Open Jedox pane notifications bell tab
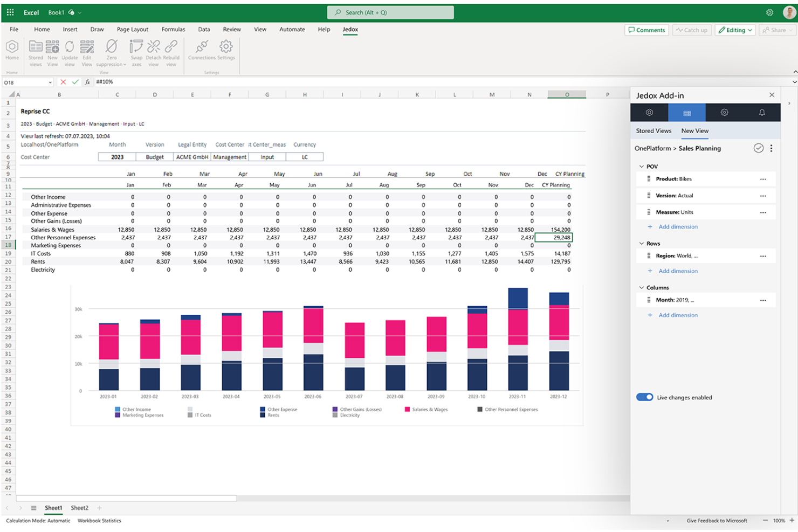This screenshot has width=798, height=532. click(762, 113)
